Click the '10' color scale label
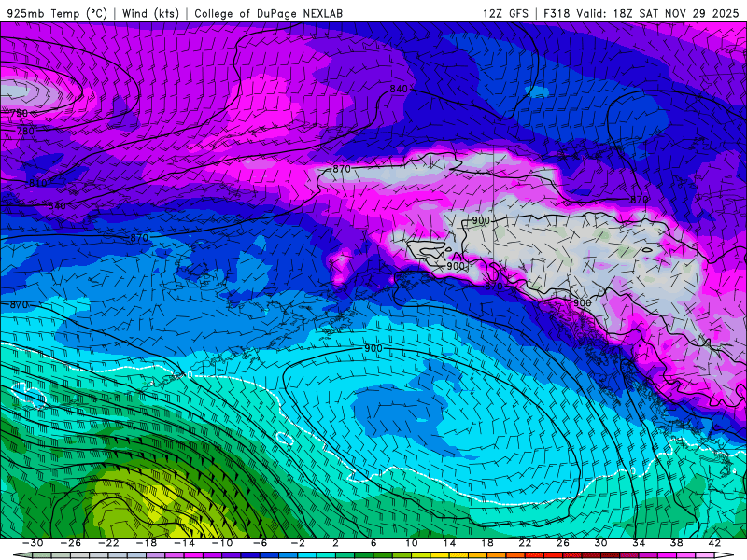 coord(412,543)
